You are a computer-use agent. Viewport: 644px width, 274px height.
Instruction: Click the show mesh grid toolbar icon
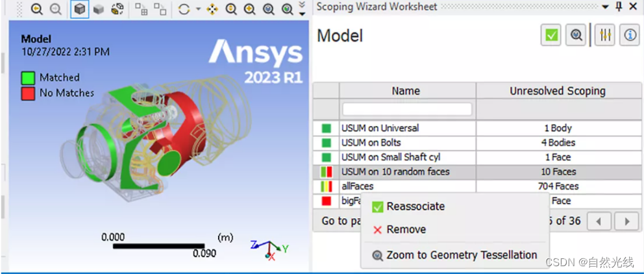point(142,9)
